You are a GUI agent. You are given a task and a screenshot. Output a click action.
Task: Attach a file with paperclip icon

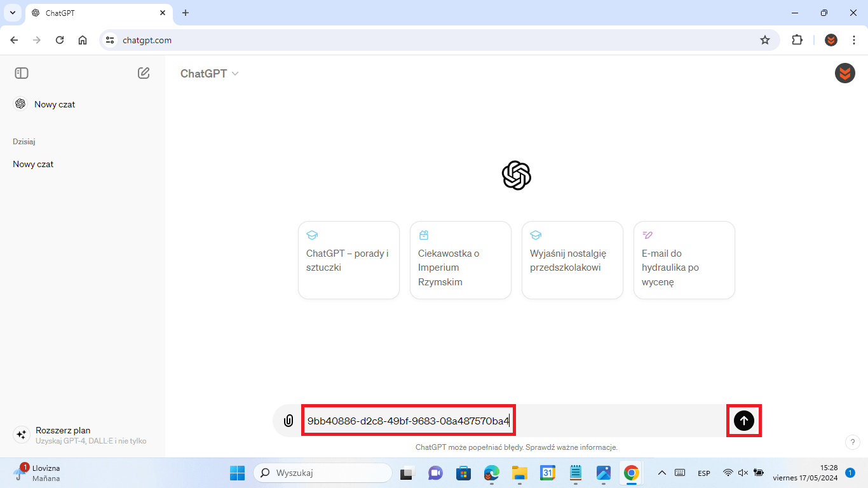click(288, 421)
